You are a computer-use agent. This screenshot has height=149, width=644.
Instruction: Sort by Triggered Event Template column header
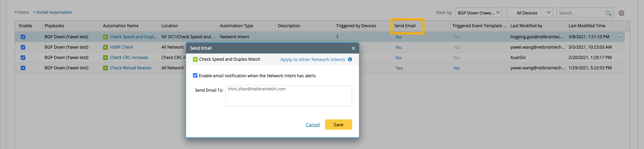point(479,26)
